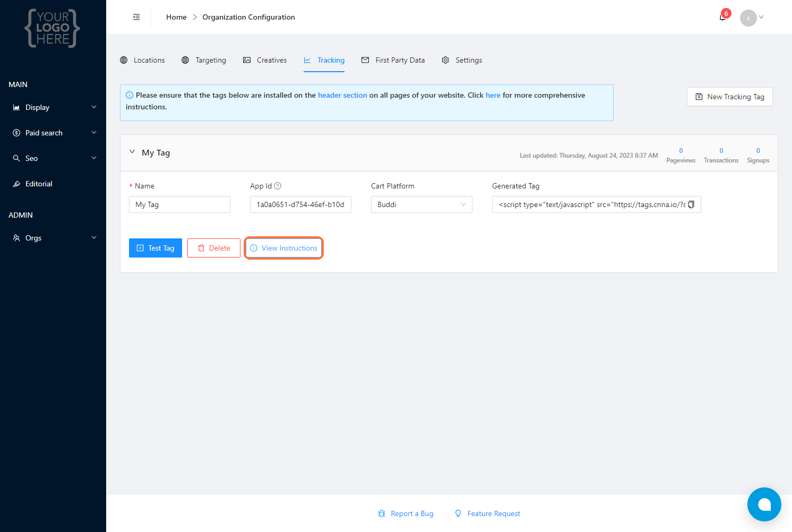This screenshot has width=792, height=532.
Task: Open the notifications bell
Action: [x=722, y=18]
